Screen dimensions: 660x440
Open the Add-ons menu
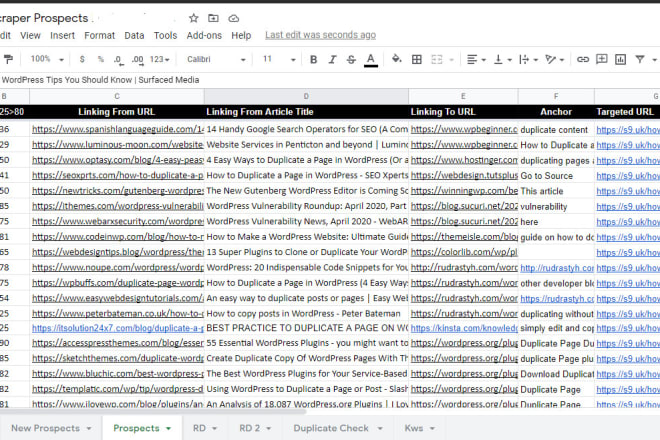coord(204,35)
